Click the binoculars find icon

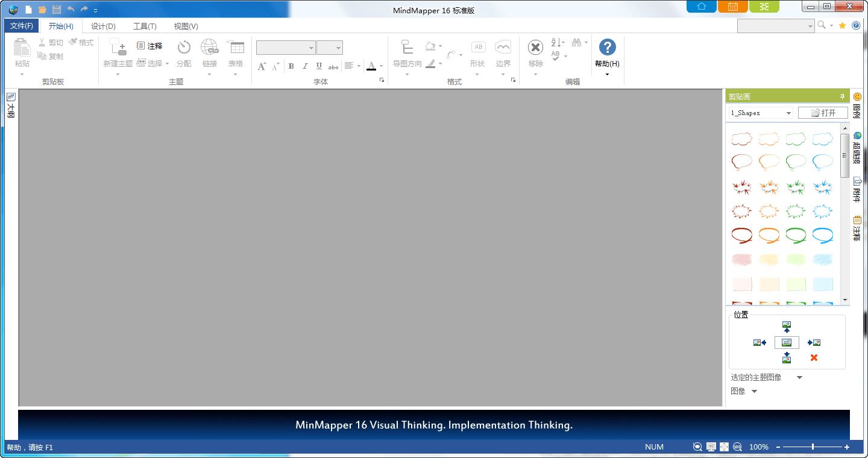pos(577,43)
